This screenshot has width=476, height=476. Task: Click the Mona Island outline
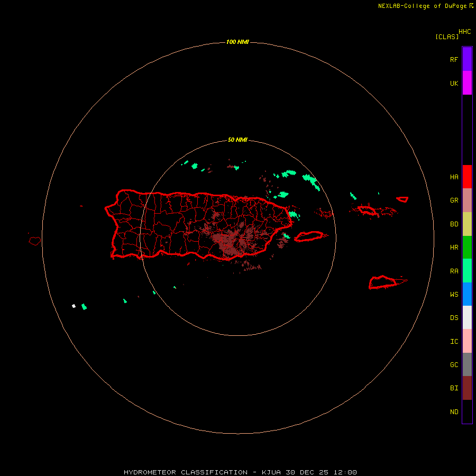click(35, 241)
